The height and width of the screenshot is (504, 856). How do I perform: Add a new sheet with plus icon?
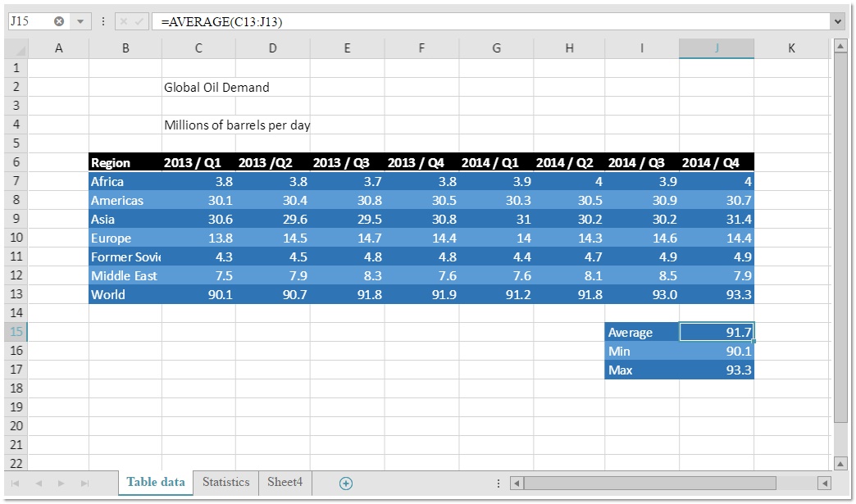tap(346, 484)
